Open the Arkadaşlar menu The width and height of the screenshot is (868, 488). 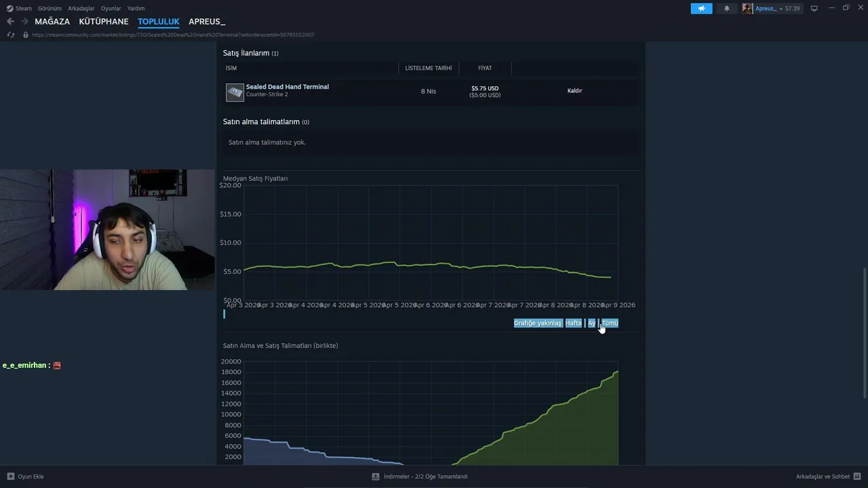81,8
